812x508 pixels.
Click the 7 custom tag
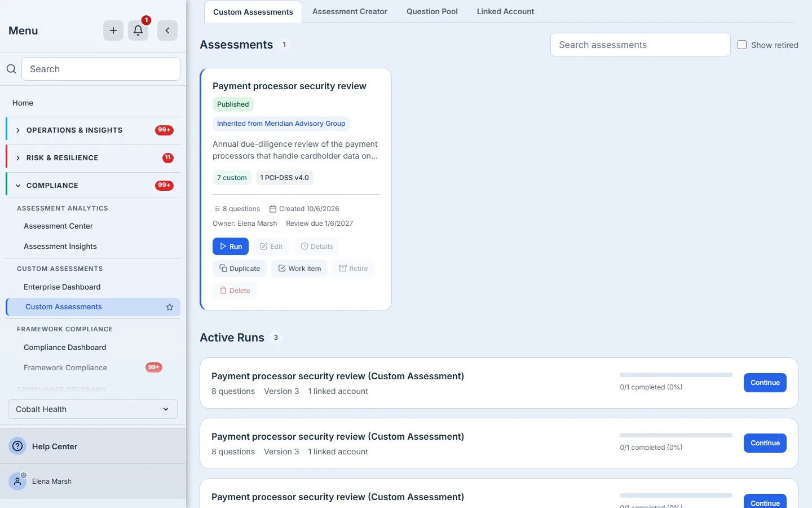point(232,178)
